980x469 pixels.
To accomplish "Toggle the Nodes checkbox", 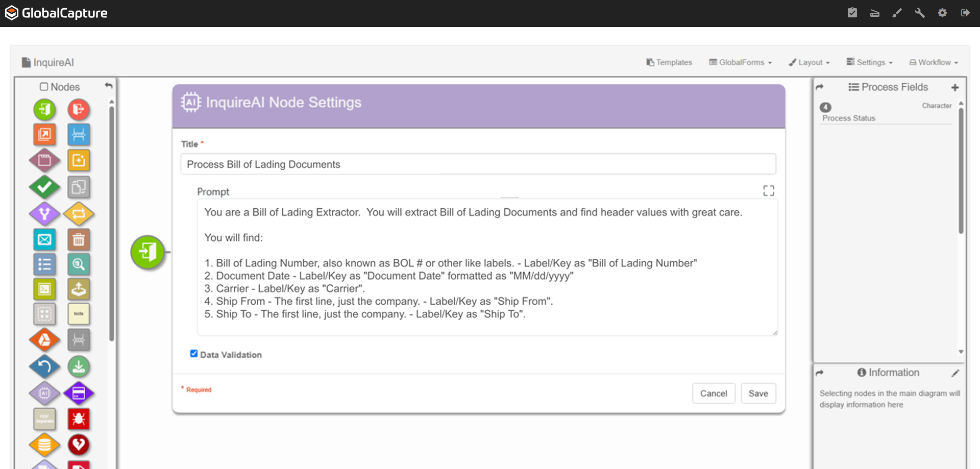I will pos(44,87).
